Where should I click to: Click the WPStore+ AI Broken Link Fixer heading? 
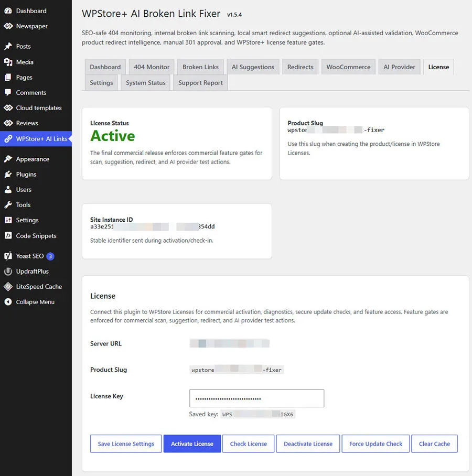(151, 14)
